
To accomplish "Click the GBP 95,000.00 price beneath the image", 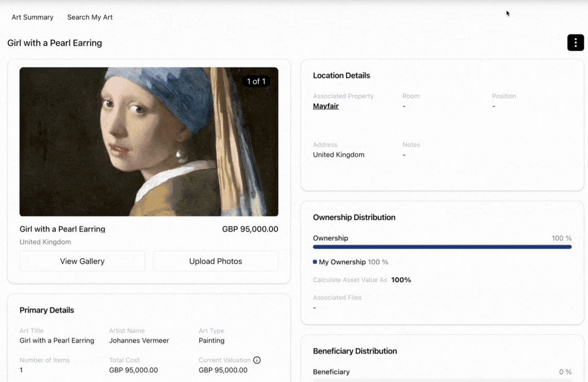I will pos(250,229).
